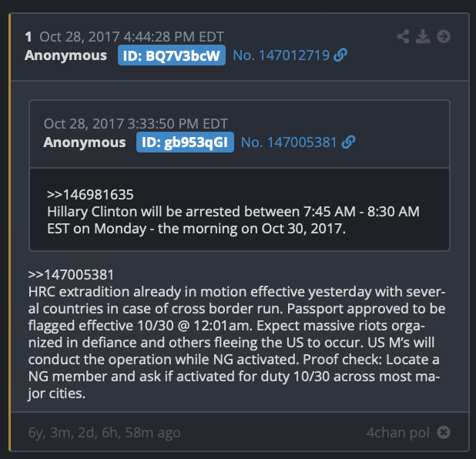Viewport: 476px width, 459px height.
Task: Click the Hillary Clinton quoted message text
Action: [x=233, y=220]
